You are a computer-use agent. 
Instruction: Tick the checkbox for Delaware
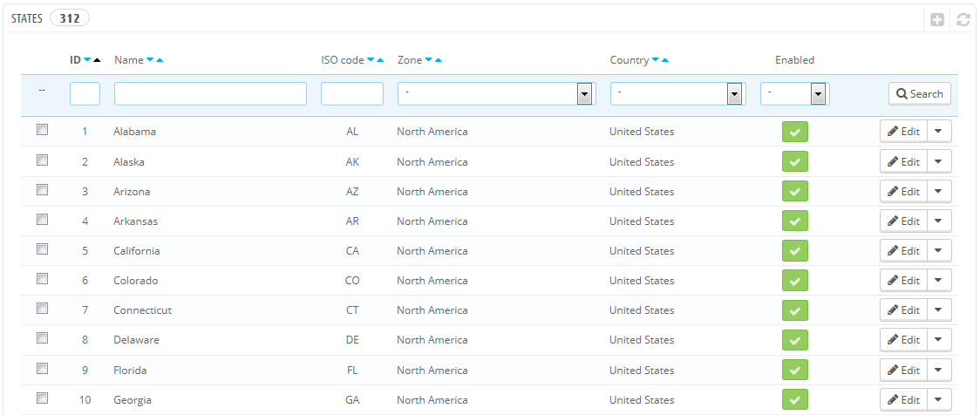(42, 338)
